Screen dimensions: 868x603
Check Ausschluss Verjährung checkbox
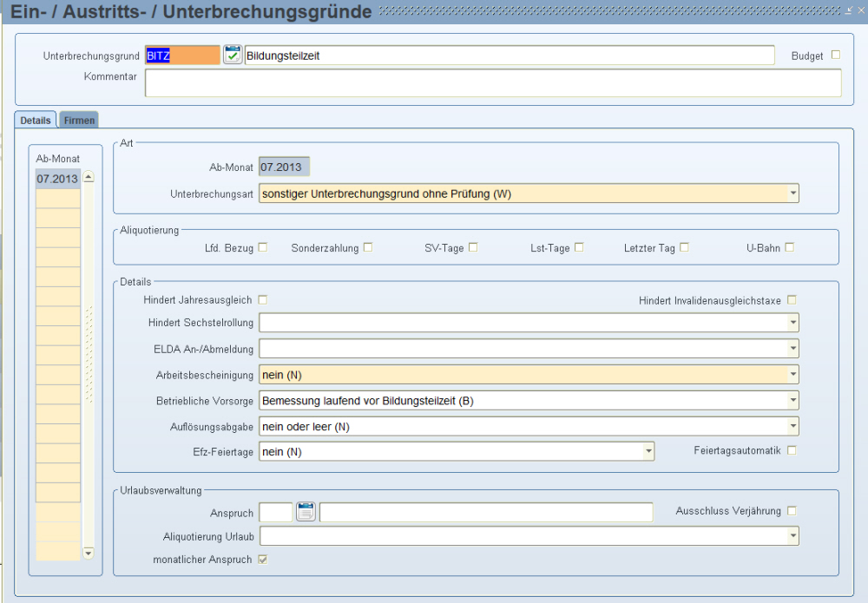click(x=792, y=511)
